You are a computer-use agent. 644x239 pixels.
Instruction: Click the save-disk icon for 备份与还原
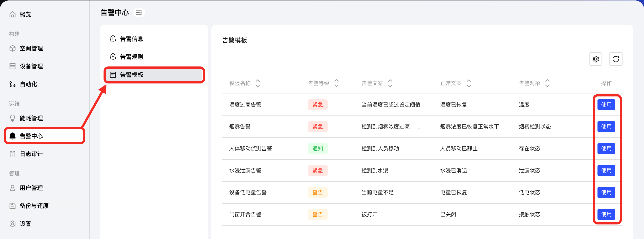pos(13,206)
